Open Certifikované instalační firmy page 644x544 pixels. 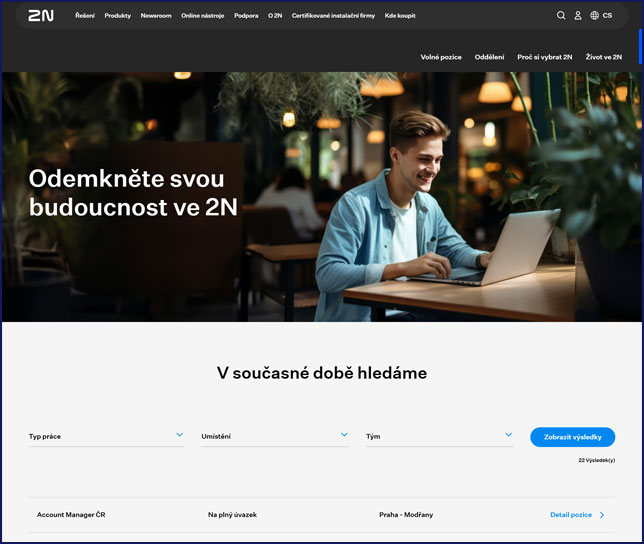click(333, 16)
